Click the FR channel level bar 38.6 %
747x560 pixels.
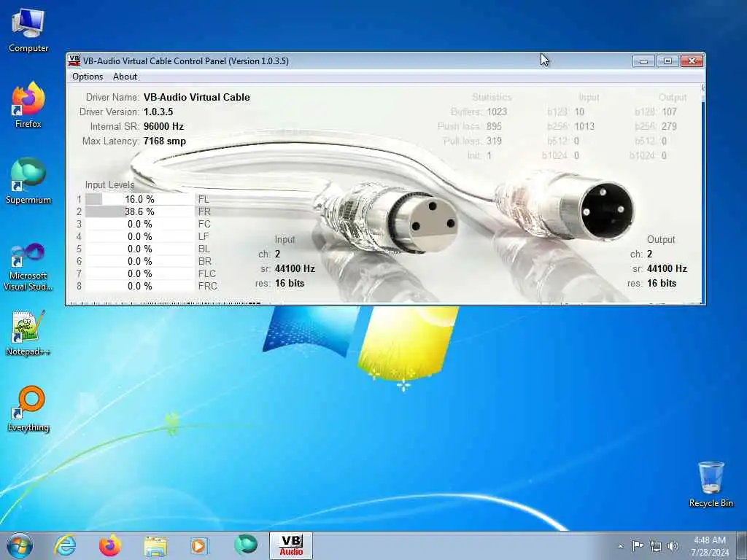click(139, 211)
